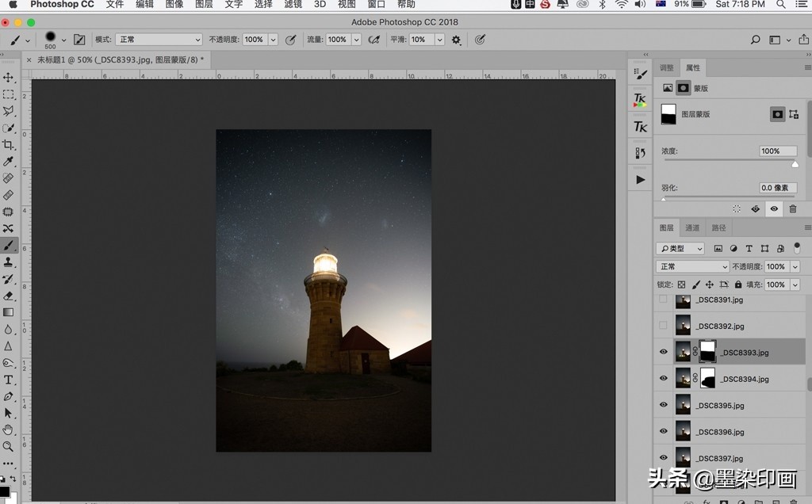The width and height of the screenshot is (812, 504).
Task: Show the _DSC8391.jpg layer
Action: [x=664, y=300]
